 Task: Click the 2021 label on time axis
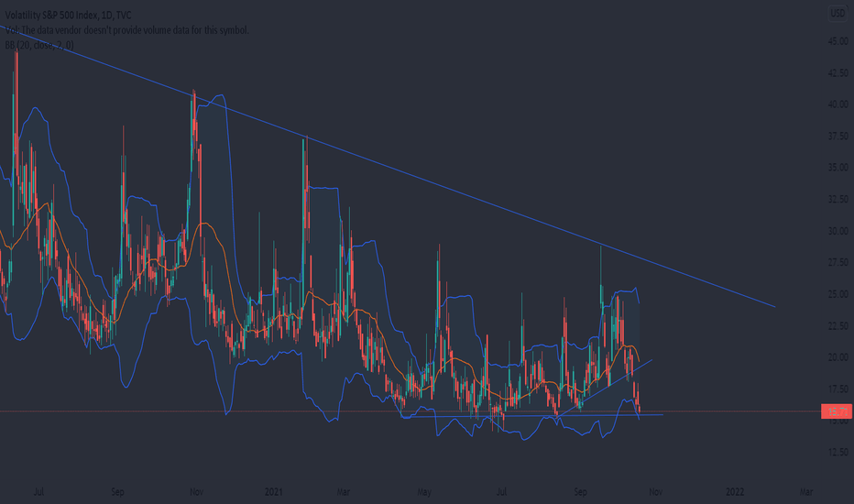tap(273, 492)
